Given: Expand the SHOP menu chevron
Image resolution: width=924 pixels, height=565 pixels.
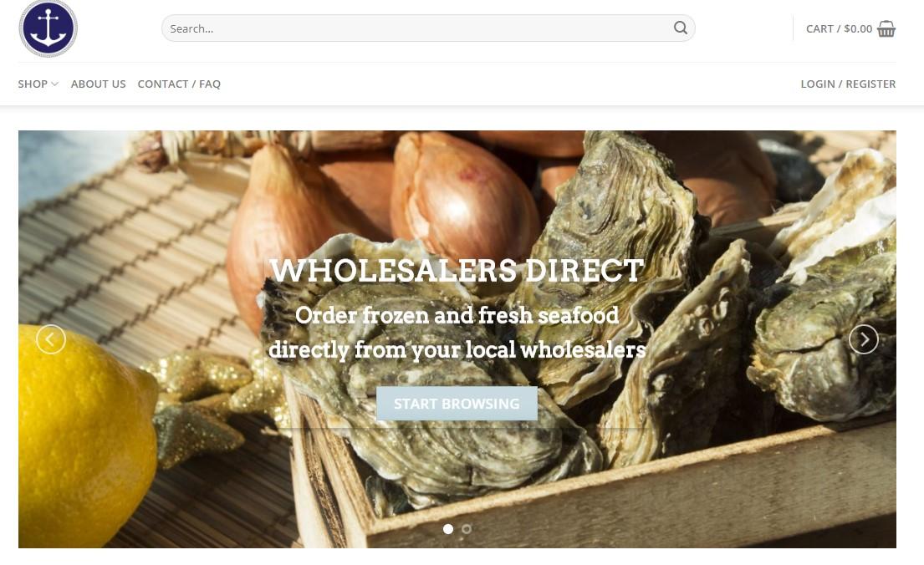Looking at the screenshot, I should pyautogui.click(x=55, y=84).
